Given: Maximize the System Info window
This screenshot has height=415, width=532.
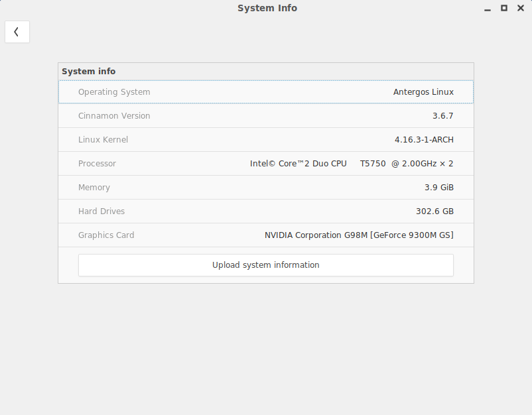Looking at the screenshot, I should click(504, 8).
